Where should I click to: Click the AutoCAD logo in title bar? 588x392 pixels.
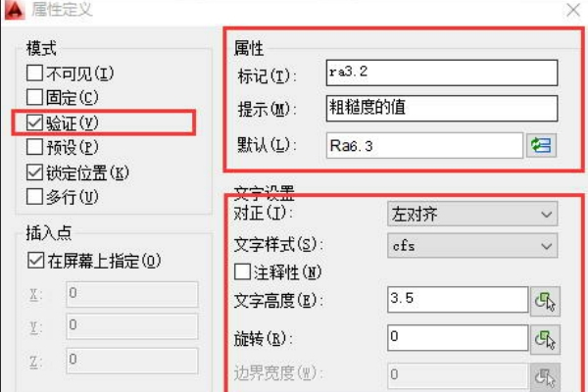tap(12, 10)
